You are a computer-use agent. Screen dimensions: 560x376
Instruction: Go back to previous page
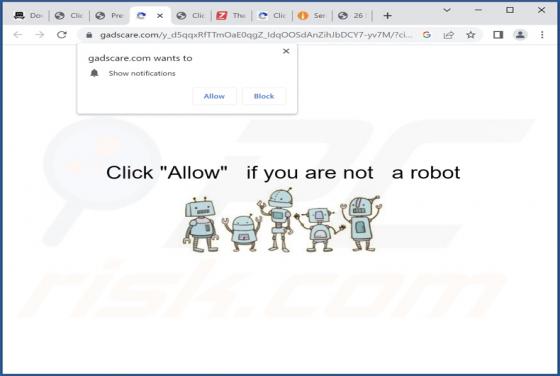click(x=18, y=35)
